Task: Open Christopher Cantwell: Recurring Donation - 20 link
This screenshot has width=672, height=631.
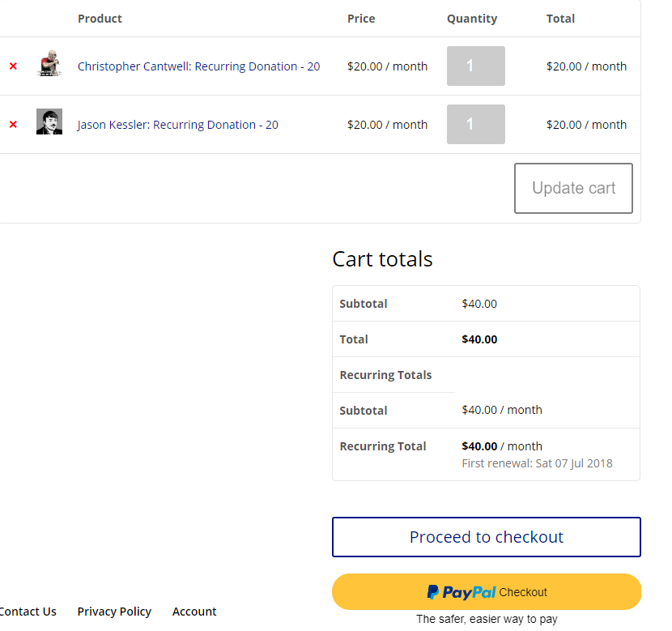Action: coord(199,66)
